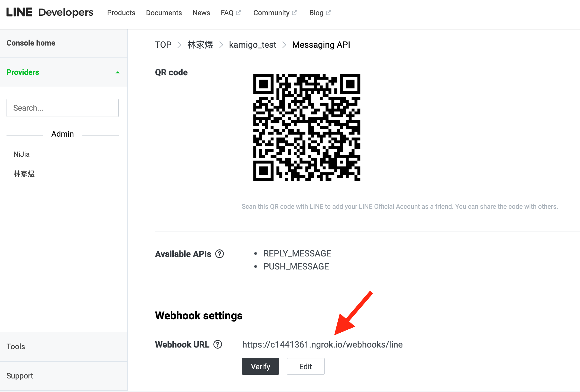This screenshot has width=580, height=392.
Task: Open the Documents menu
Action: [164, 13]
